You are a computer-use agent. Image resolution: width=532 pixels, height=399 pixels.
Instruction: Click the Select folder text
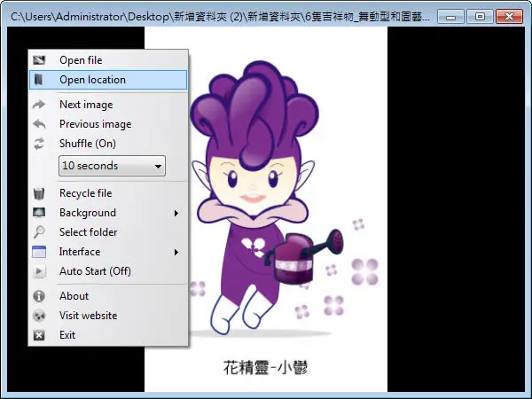[88, 232]
